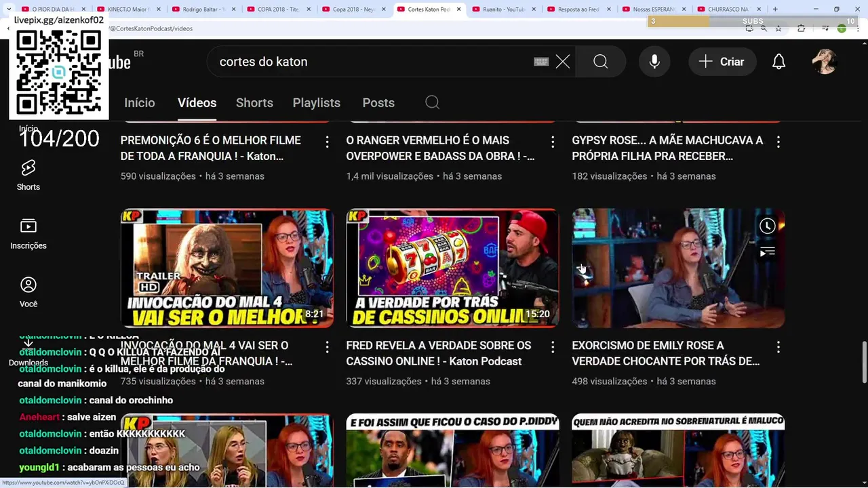
Task: Open the channel Posts tab
Action: click(x=378, y=103)
